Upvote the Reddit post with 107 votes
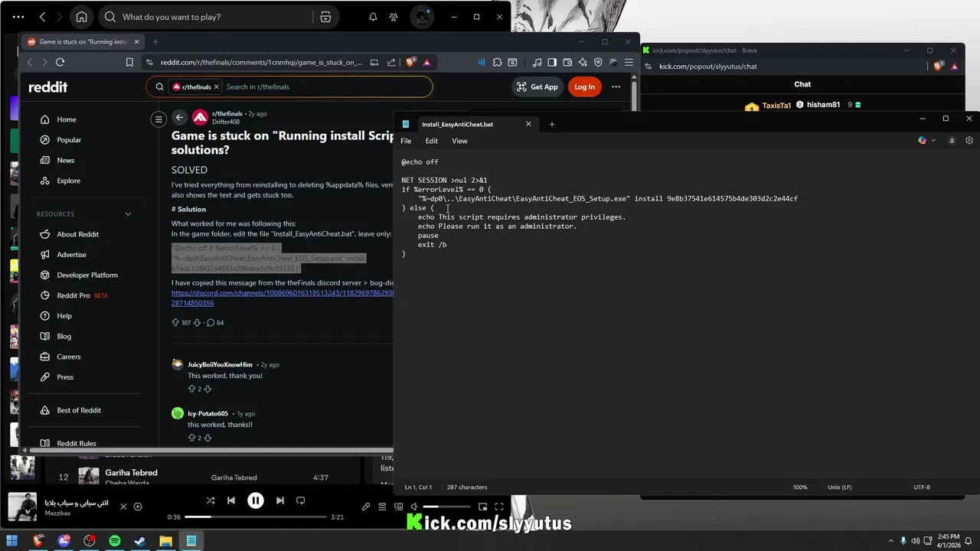The image size is (980, 551). pos(175,323)
